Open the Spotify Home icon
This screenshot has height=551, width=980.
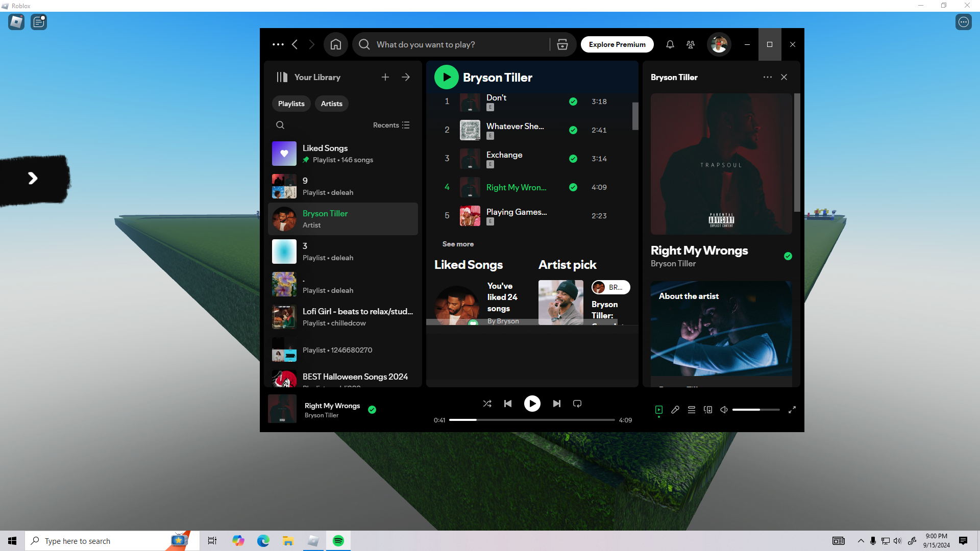pyautogui.click(x=335, y=44)
